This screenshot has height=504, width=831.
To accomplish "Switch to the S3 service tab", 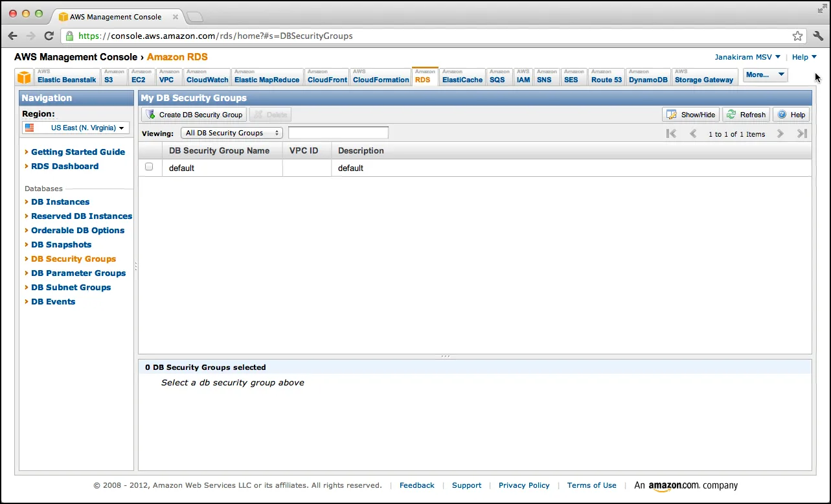I will pos(114,76).
